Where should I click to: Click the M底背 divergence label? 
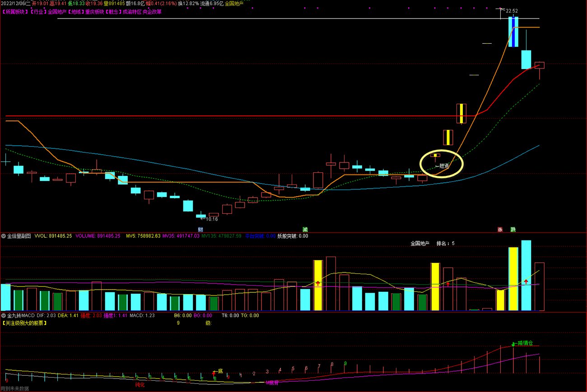click(272, 383)
